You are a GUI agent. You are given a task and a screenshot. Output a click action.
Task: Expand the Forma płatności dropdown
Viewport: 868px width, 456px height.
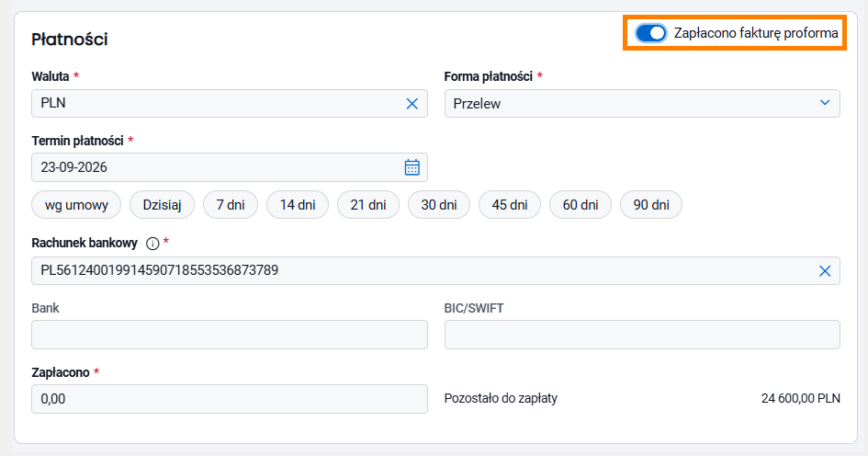(x=642, y=104)
